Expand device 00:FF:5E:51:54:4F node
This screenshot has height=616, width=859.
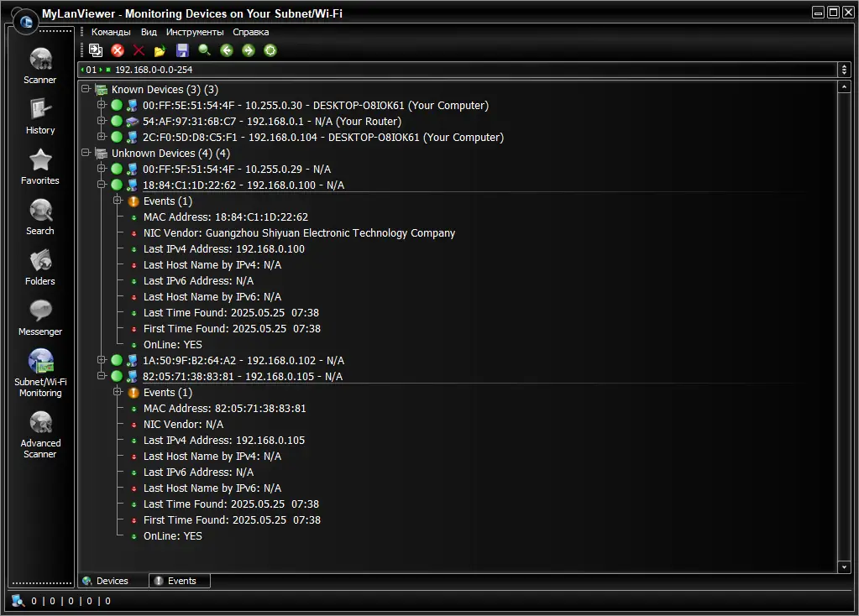[102, 105]
